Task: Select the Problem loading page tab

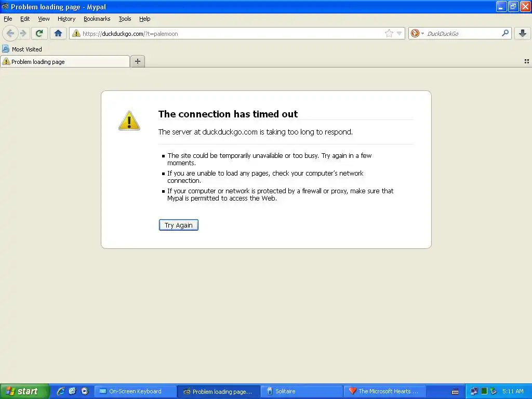Action: point(65,62)
